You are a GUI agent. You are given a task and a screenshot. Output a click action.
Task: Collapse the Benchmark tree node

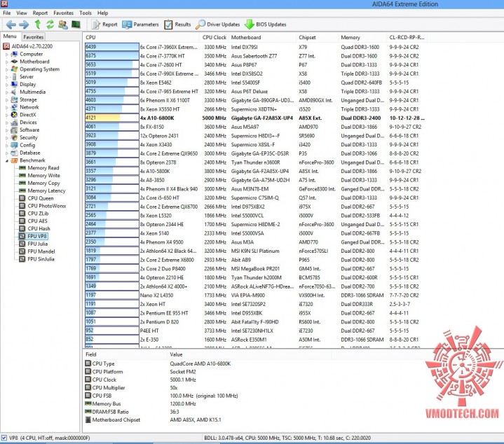7,160
